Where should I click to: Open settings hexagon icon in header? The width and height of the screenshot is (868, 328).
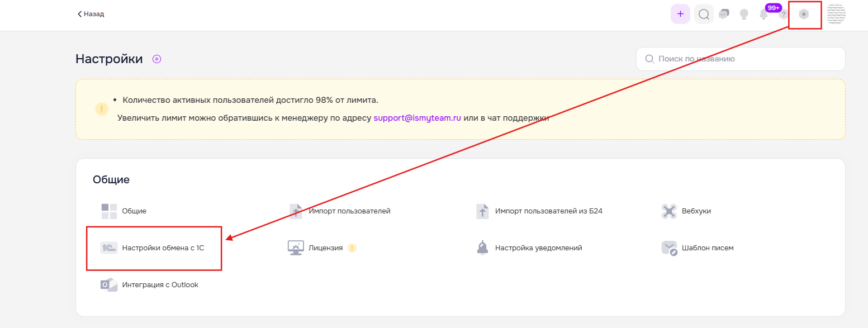tap(804, 15)
